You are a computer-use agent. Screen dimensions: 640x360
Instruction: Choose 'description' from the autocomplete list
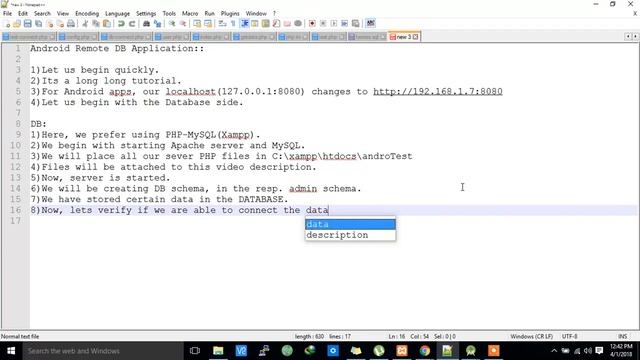pyautogui.click(x=350, y=235)
